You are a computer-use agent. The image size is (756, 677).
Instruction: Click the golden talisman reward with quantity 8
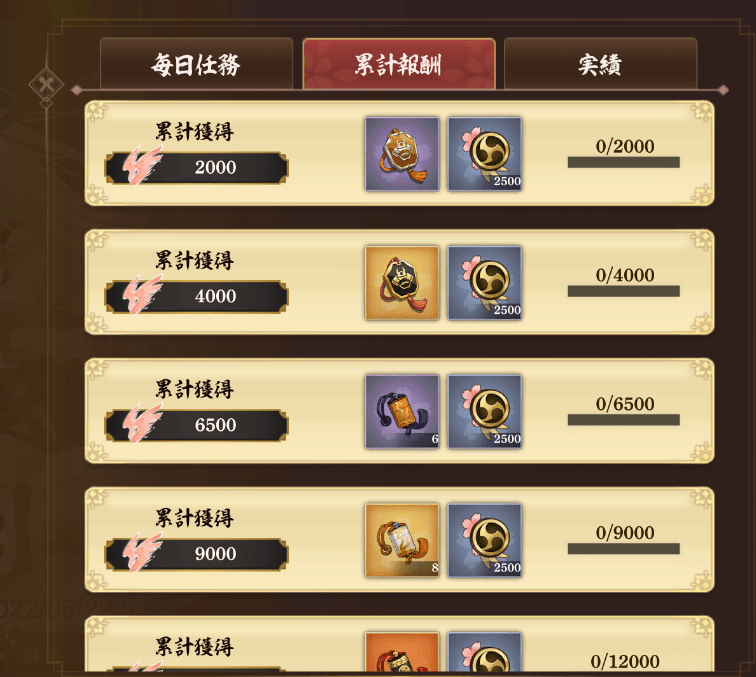click(402, 541)
